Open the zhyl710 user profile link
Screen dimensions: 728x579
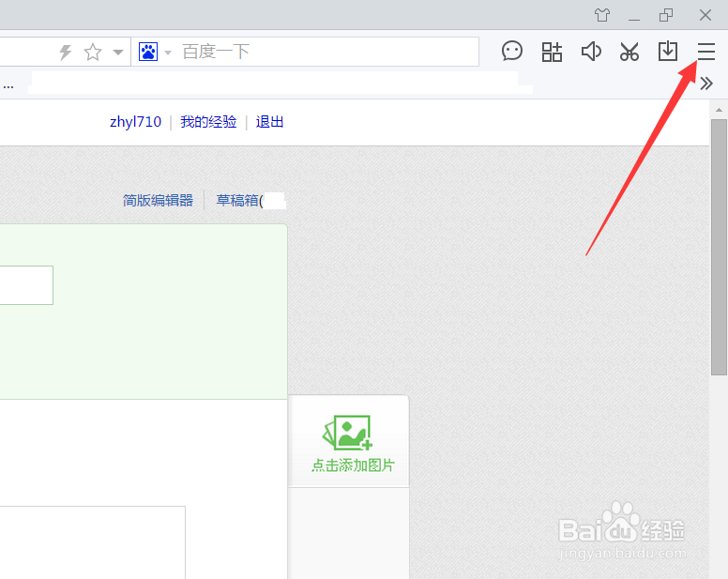pyautogui.click(x=136, y=122)
